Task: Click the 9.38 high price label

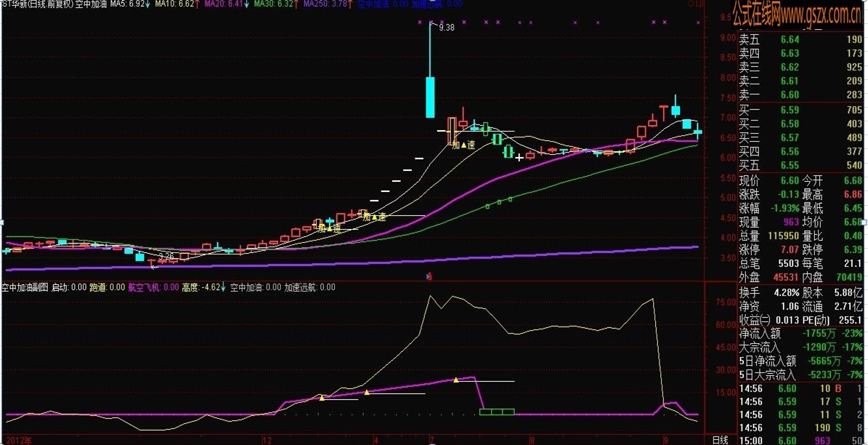Action: tap(446, 27)
